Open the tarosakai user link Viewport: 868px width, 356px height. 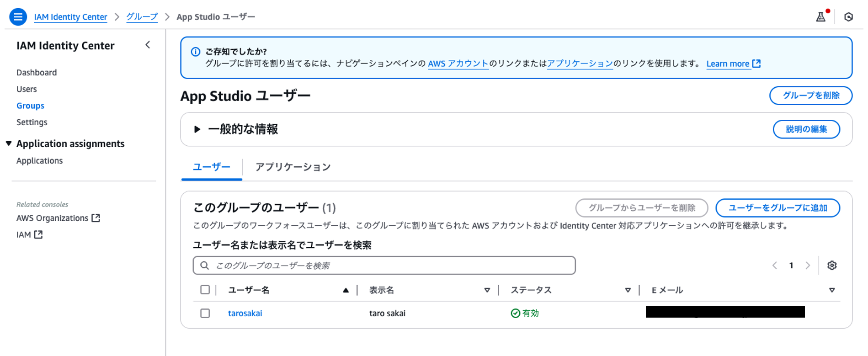[x=245, y=313]
